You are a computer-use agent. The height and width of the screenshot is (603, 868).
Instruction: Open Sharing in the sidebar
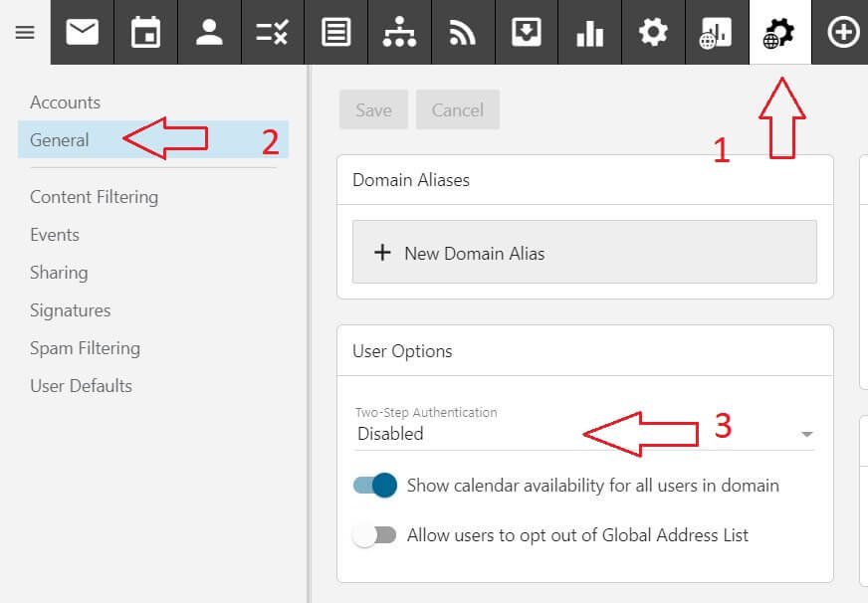pos(59,273)
